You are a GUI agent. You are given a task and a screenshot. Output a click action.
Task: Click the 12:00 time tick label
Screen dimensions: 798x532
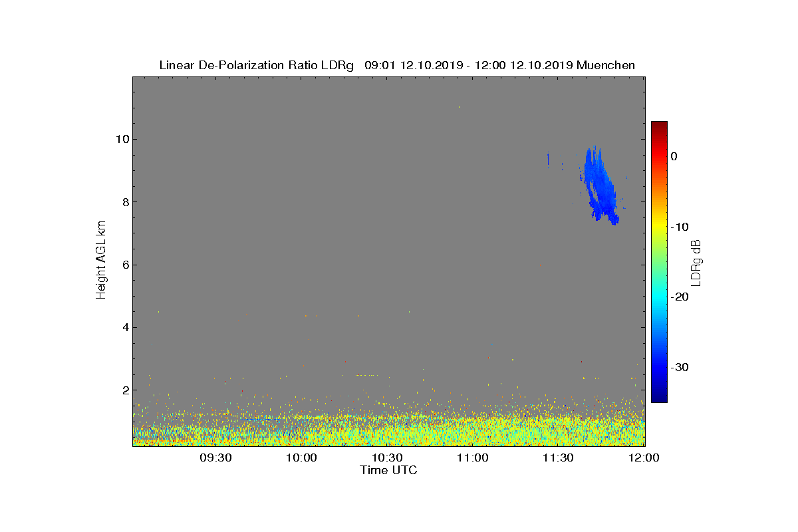[x=644, y=458]
